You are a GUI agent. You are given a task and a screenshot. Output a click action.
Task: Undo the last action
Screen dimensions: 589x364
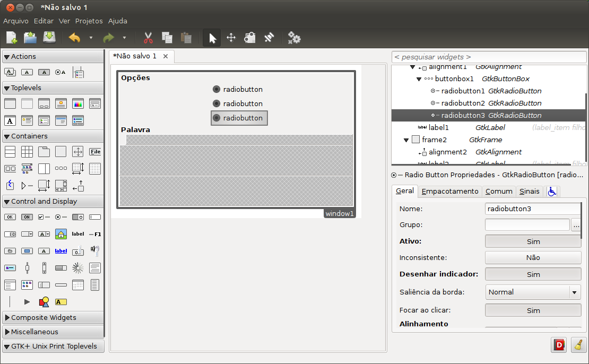point(74,38)
